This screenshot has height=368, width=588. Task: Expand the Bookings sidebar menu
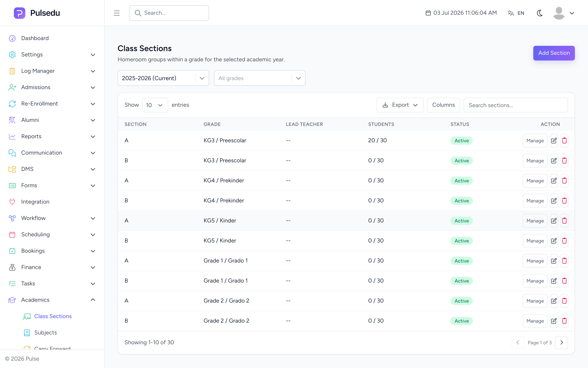pyautogui.click(x=52, y=251)
